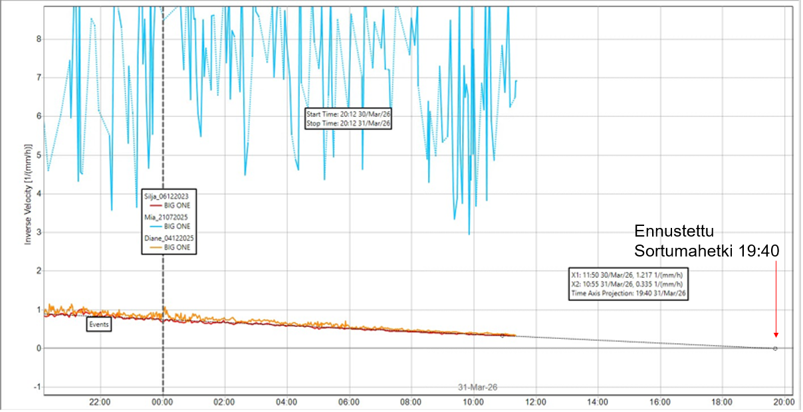Click the X2: 10:55 31/Mar/26 readout line

[x=628, y=284]
